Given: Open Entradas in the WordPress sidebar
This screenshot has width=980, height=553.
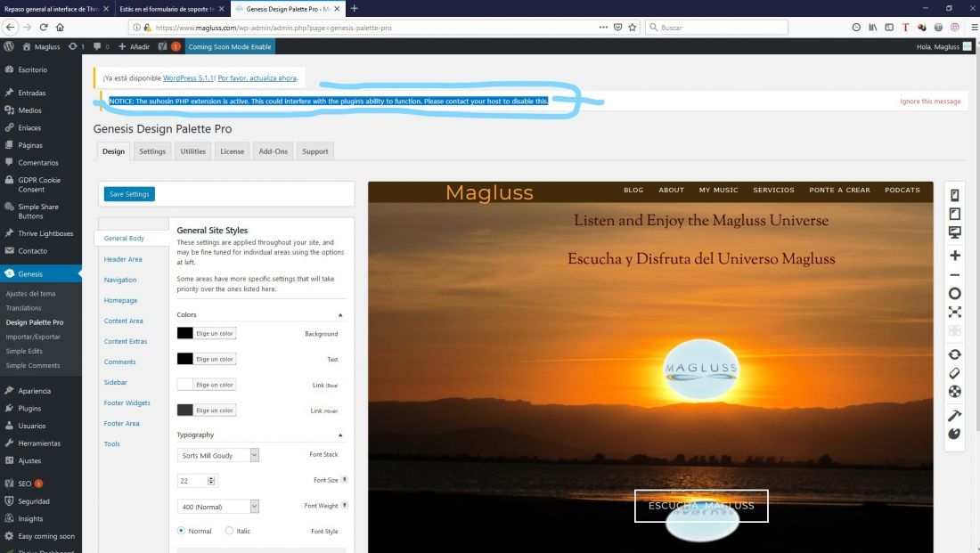Looking at the screenshot, I should pyautogui.click(x=32, y=93).
